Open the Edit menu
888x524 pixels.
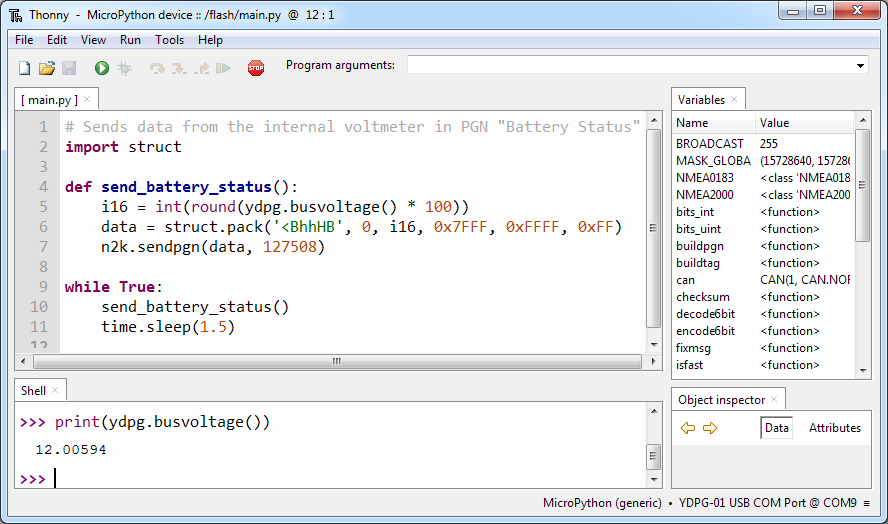(x=57, y=40)
